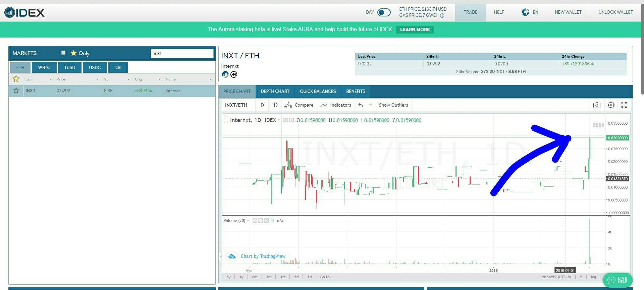The image size is (644, 290).
Task: Toggle visibility eye of the Internxt series
Action: point(286,120)
